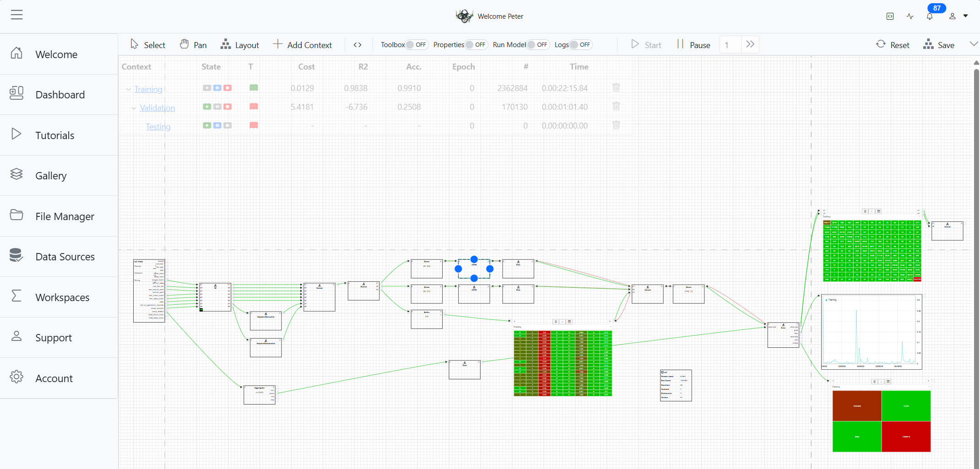Screen dimensions: 980x469
Task: Activate the Pan tool
Action: (x=193, y=45)
